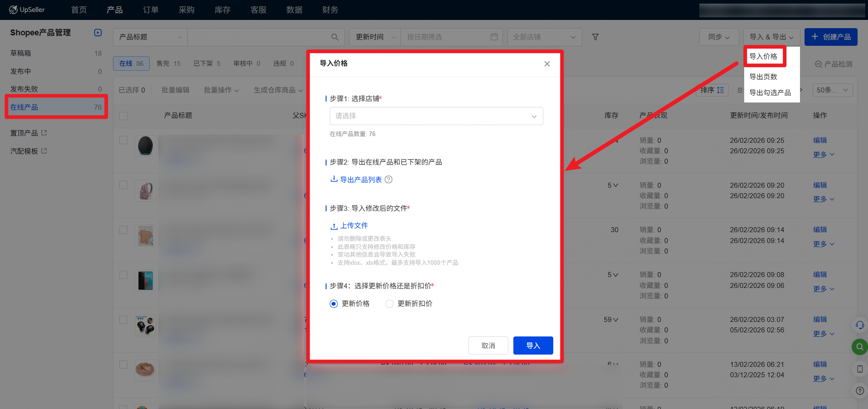Click help icon beside 导出产品列表
Image resolution: width=868 pixels, height=409 pixels.
[x=389, y=180]
